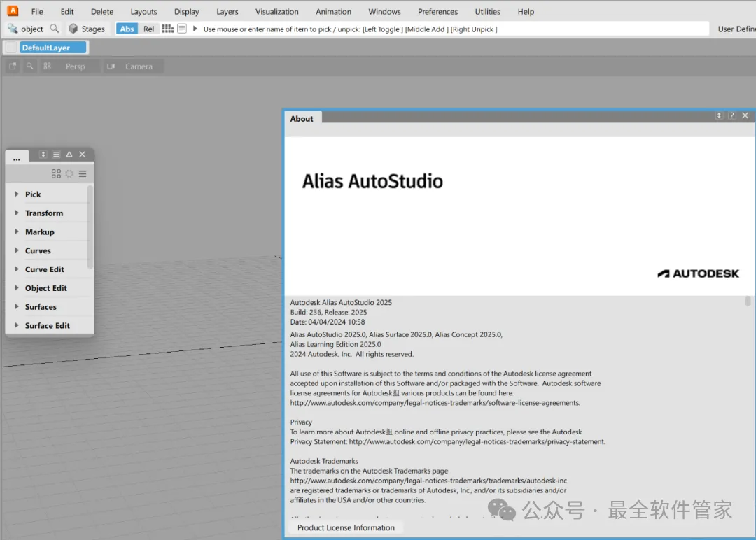Click the privacy-statement URL
Image resolution: width=756 pixels, height=540 pixels.
click(x=477, y=442)
